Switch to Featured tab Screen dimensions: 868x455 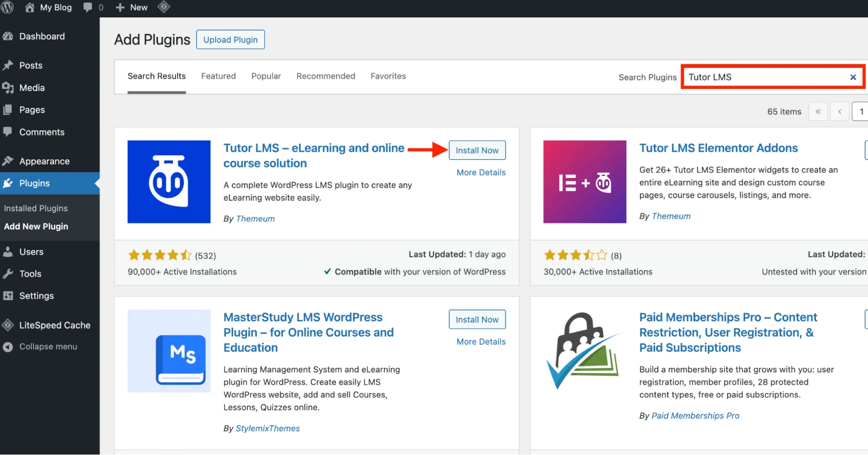point(218,76)
